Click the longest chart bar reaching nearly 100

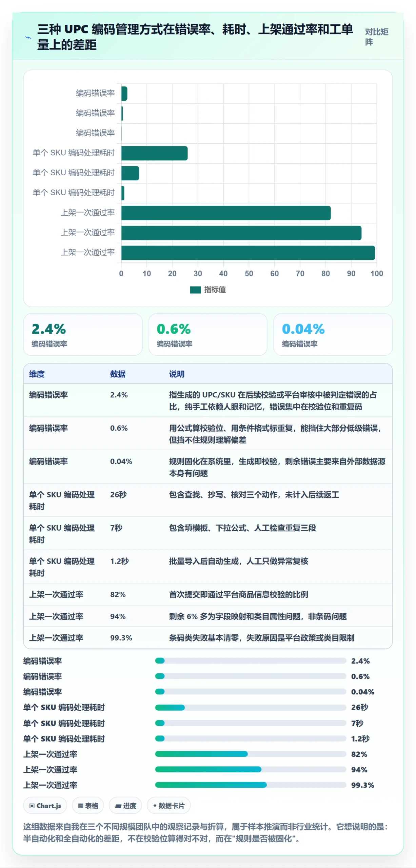[248, 253]
